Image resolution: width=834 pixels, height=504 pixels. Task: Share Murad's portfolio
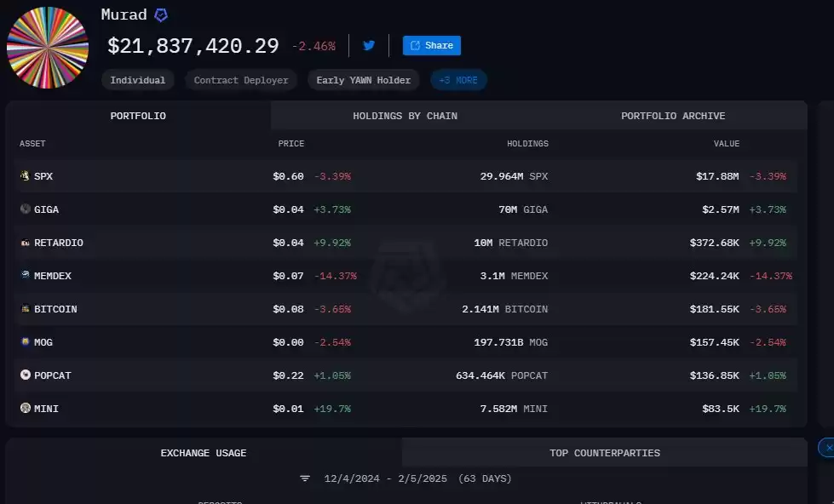432,45
